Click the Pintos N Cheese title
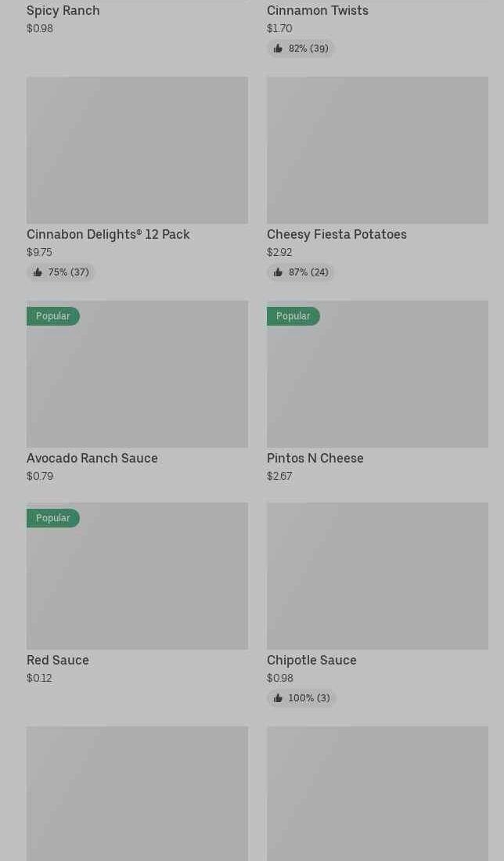The width and height of the screenshot is (504, 861). [x=315, y=459]
